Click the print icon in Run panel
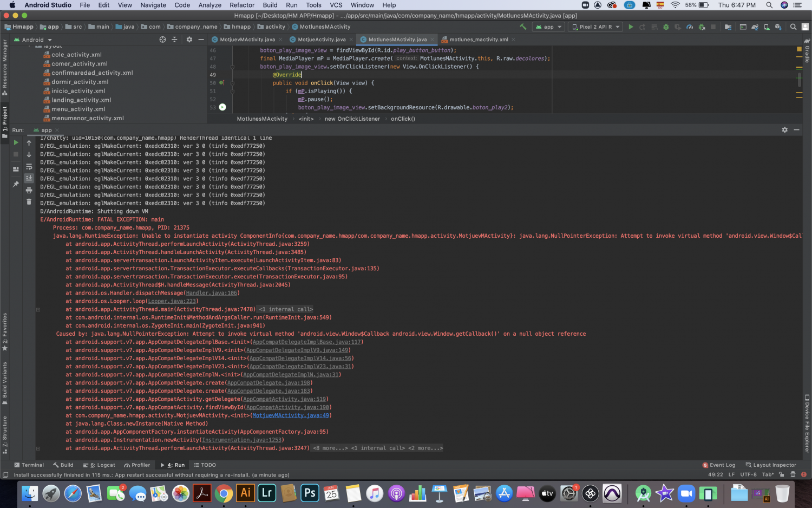Image resolution: width=812 pixels, height=508 pixels. click(x=29, y=190)
